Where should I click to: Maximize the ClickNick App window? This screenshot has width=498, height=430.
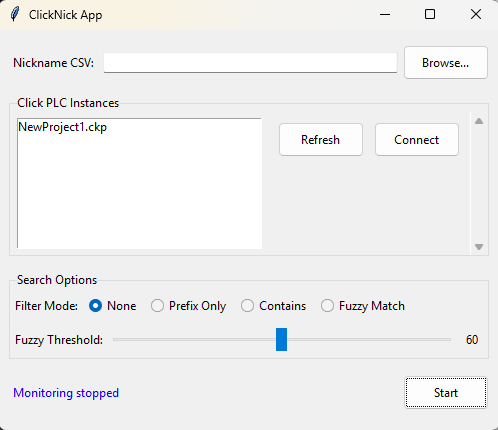click(430, 15)
